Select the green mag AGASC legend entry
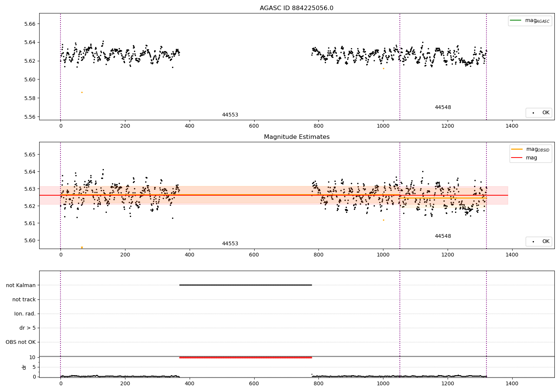Viewport: 560px width, 392px height. (530, 21)
